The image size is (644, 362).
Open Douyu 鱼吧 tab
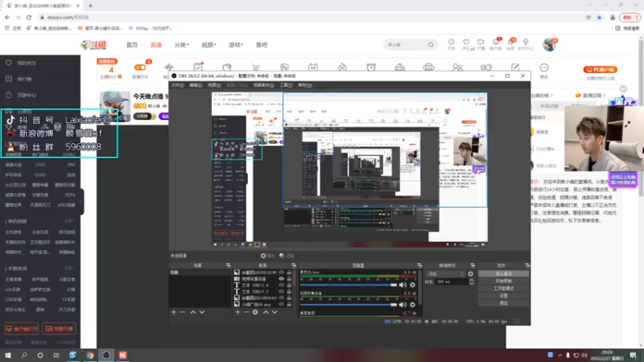pyautogui.click(x=262, y=45)
